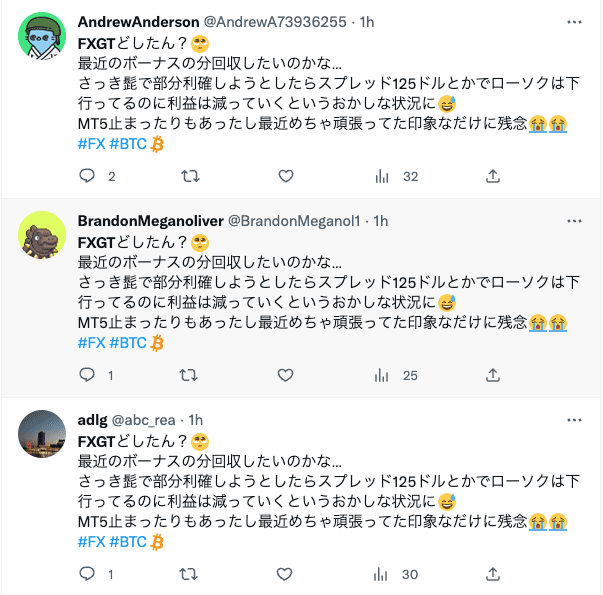Viewport: 603px width, 595px height.
Task: View analytics on adlg's tweet
Action: [381, 574]
